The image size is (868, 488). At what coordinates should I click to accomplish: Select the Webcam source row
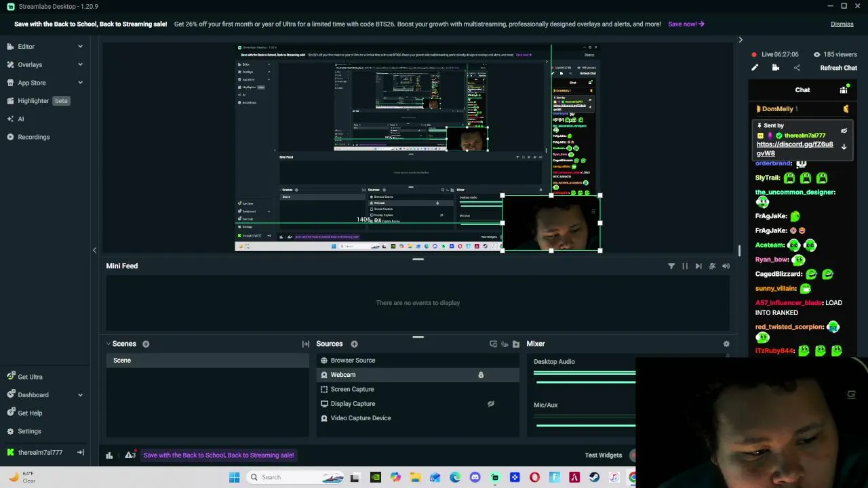(x=418, y=375)
